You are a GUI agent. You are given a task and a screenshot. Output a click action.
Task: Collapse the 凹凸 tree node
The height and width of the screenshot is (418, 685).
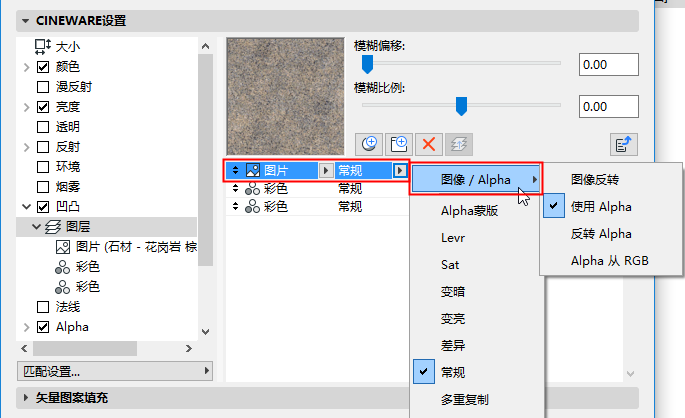coord(26,207)
